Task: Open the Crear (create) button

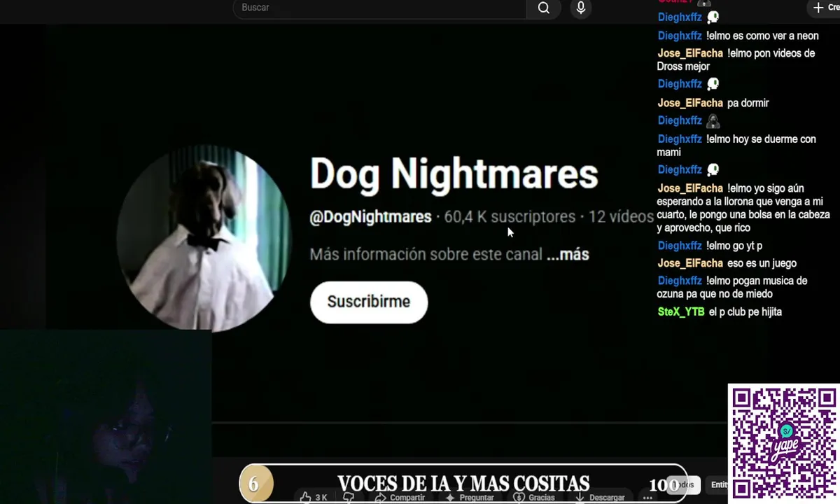Action: tap(824, 8)
